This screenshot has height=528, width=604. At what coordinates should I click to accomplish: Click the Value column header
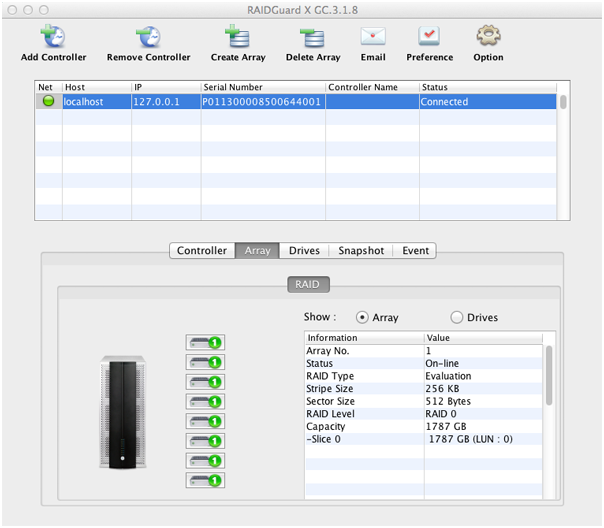(483, 338)
